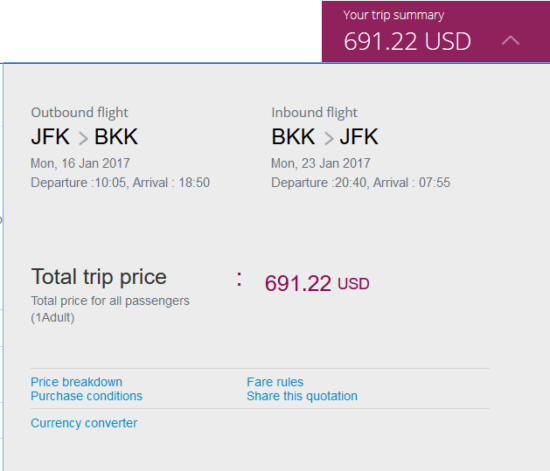Click the outbound JFK to BKK arrow icon
The width and height of the screenshot is (550, 471).
(83, 138)
